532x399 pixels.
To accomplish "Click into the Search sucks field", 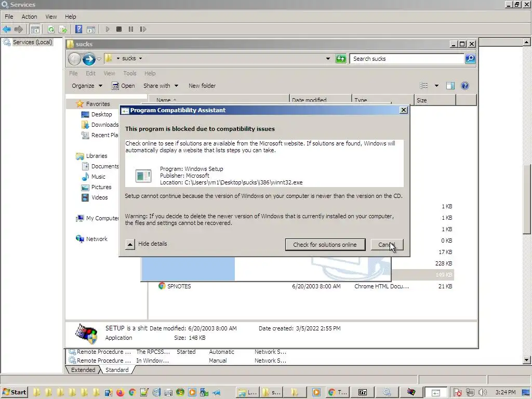I will click(x=407, y=59).
